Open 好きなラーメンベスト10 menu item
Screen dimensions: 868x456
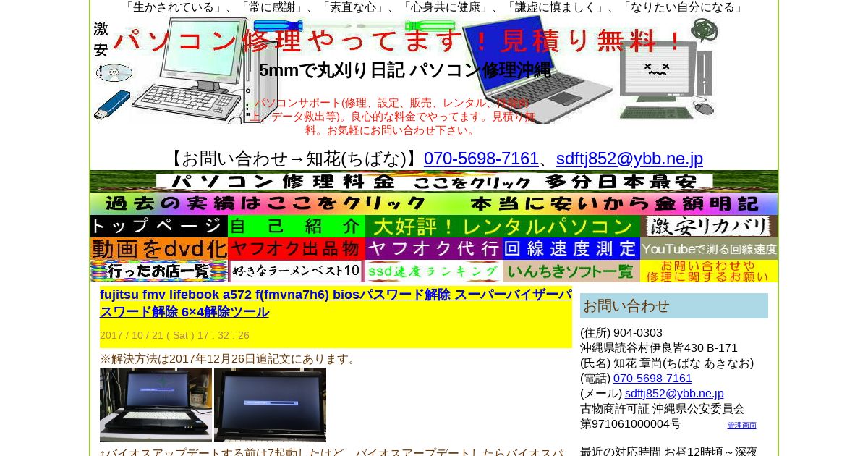[297, 271]
